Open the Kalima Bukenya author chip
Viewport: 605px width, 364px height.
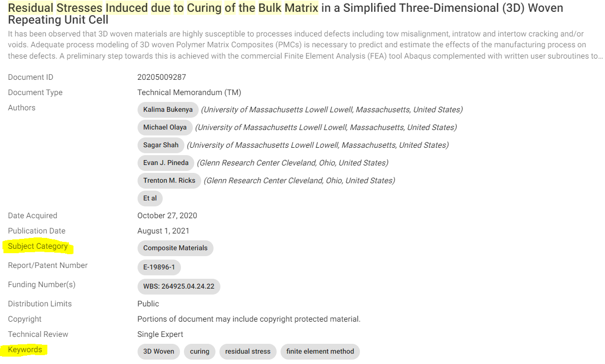[x=168, y=109]
